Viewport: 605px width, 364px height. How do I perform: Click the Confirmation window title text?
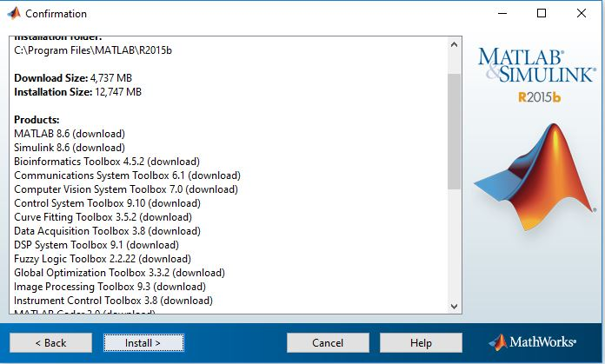pyautogui.click(x=56, y=14)
